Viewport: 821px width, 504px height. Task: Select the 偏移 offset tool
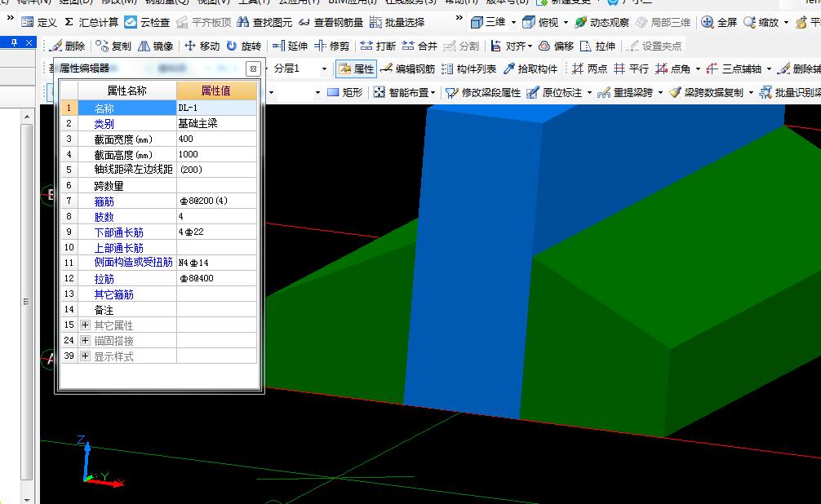point(556,46)
